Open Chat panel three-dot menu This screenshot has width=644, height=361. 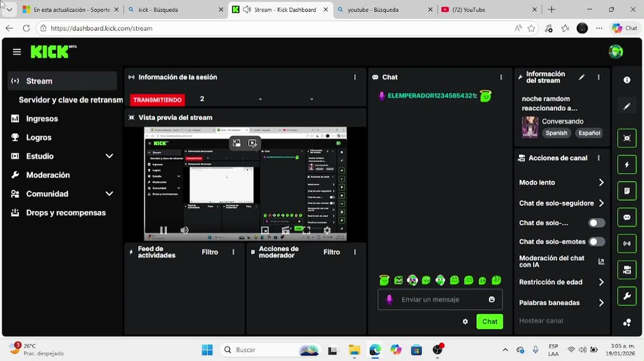point(501,77)
